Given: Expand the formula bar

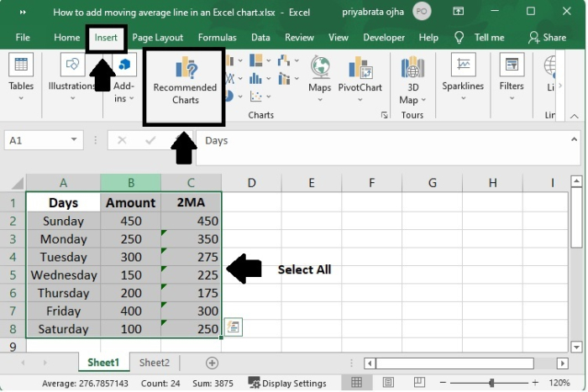Looking at the screenshot, I should 574,139.
